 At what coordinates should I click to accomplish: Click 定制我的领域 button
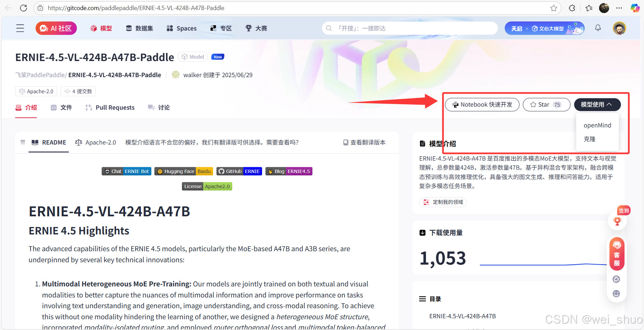click(443, 202)
